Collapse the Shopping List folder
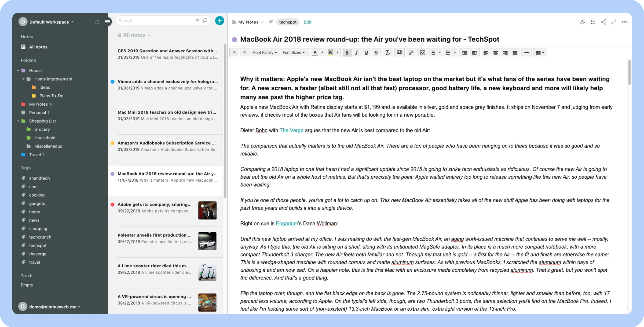Viewport: 644px width, 327px height. click(x=18, y=121)
